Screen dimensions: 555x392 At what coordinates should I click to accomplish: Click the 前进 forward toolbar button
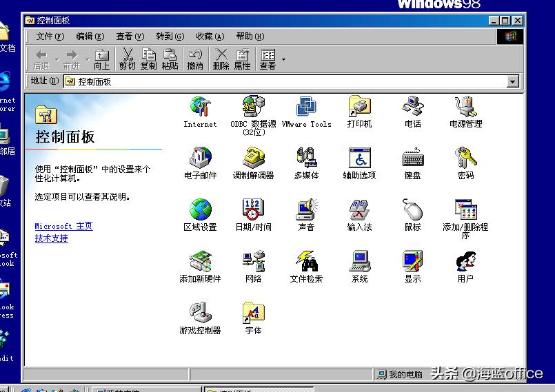point(72,59)
